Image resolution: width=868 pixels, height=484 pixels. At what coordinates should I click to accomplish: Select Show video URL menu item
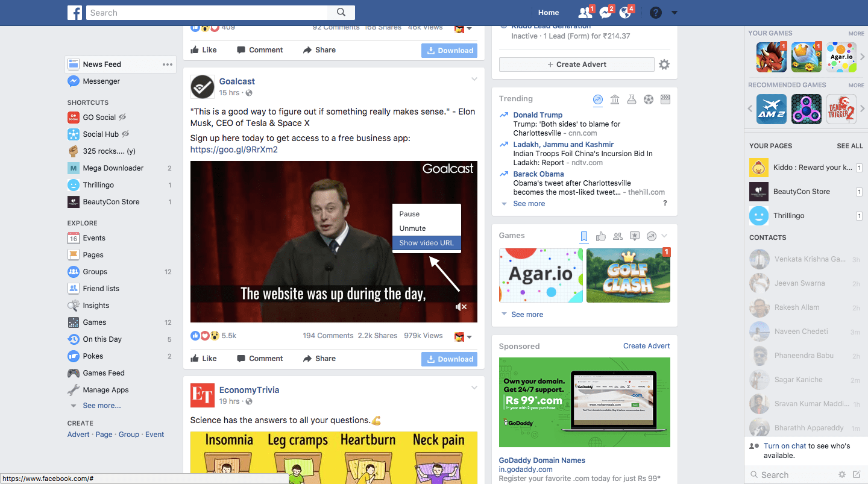427,243
